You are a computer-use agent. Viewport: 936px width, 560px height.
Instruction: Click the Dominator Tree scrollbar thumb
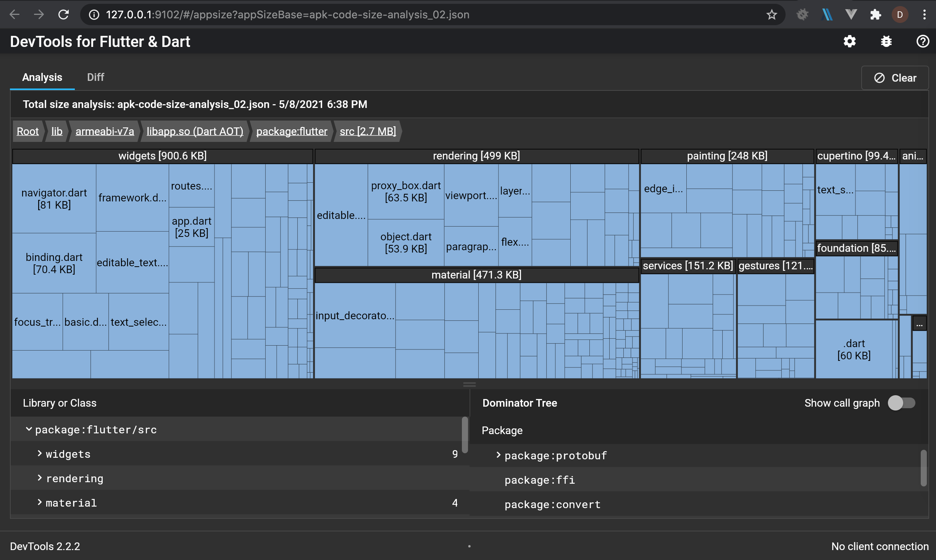coord(923,468)
